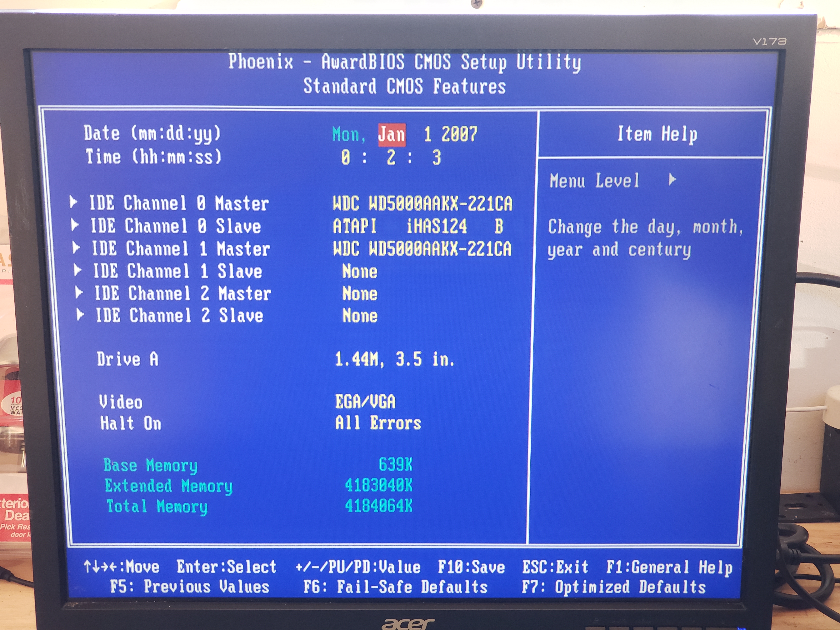The image size is (840, 630).
Task: Select the Video label
Action: coord(121,402)
